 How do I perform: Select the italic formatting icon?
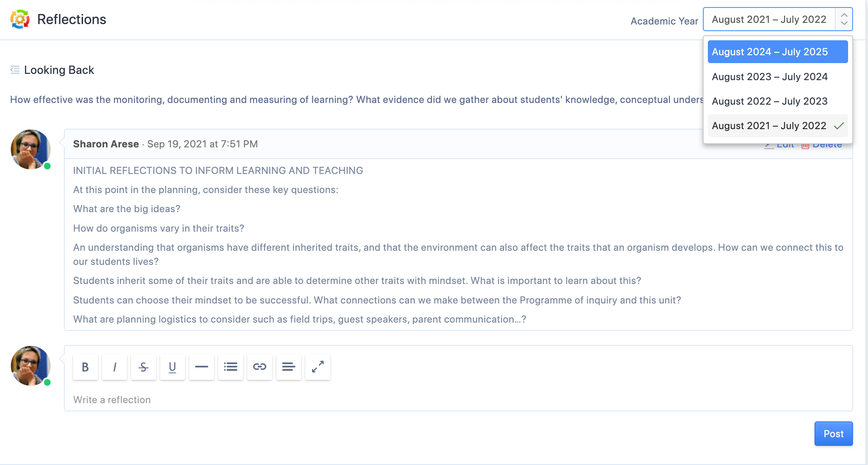(x=114, y=367)
